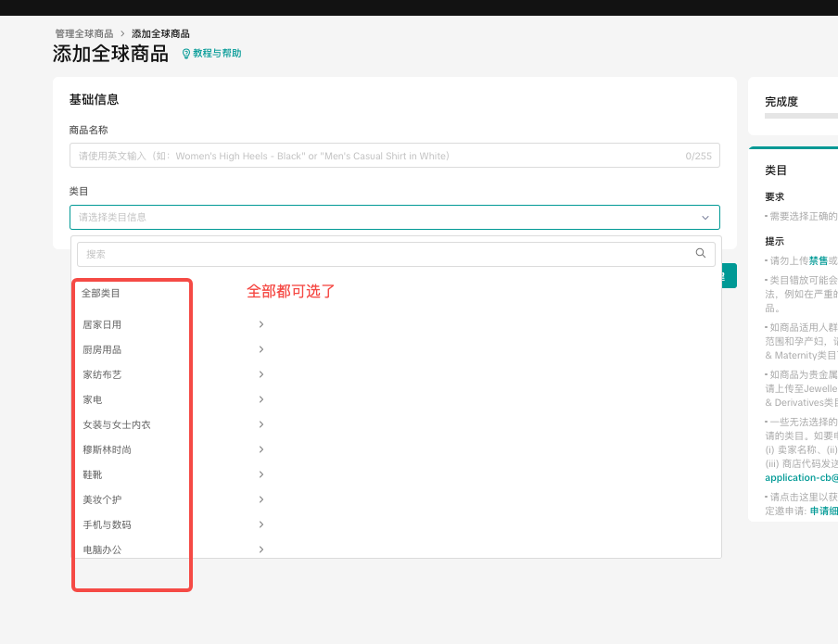Collapse the 类目 dropdown with its chevron arrow

tap(705, 218)
